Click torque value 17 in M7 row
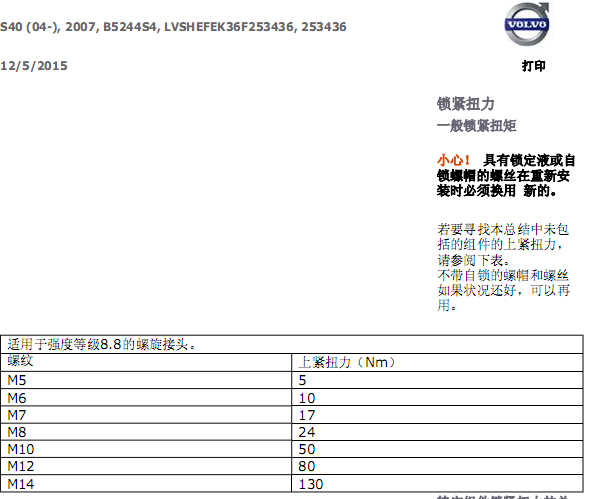The height and width of the screenshot is (499, 590). click(x=307, y=415)
